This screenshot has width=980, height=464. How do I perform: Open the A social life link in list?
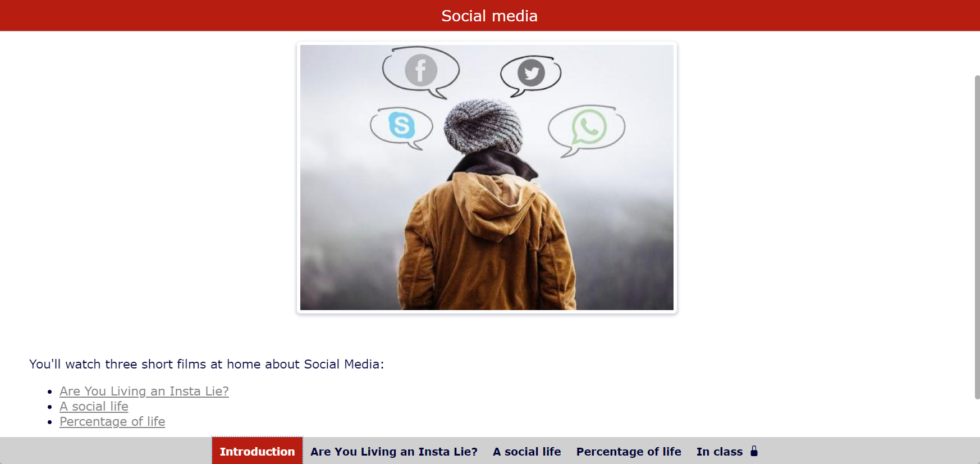[x=94, y=406]
